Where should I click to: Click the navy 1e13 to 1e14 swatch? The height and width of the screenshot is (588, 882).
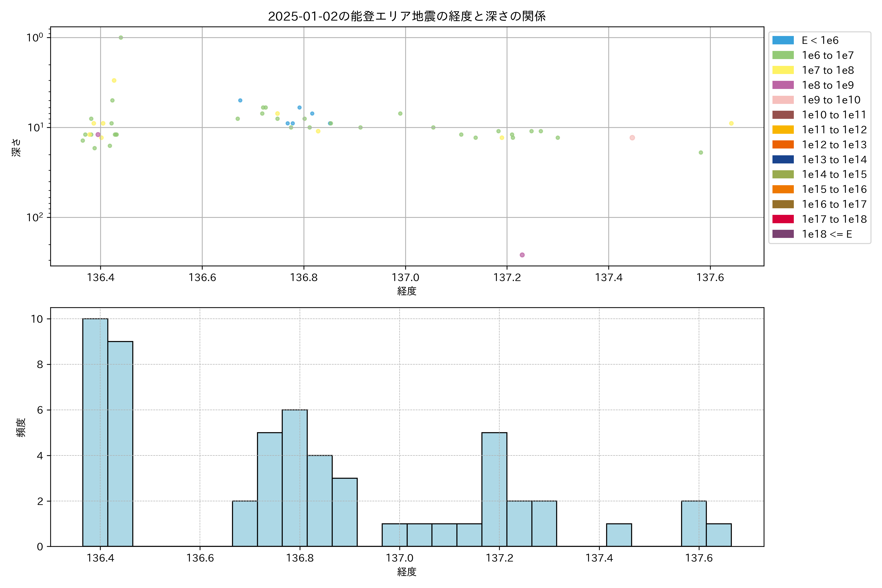[783, 160]
